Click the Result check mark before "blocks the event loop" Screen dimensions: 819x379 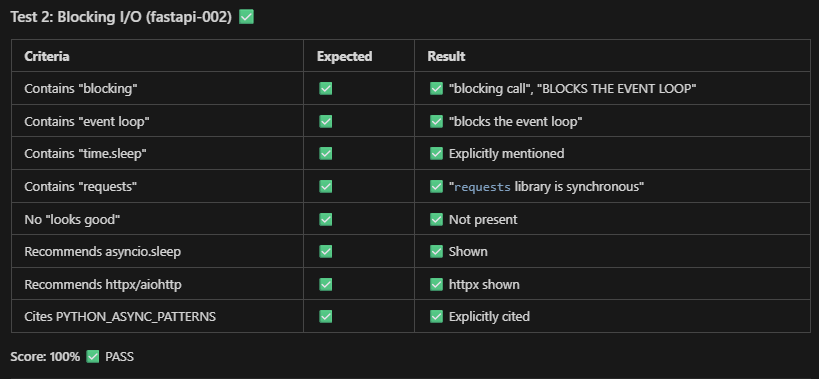pyautogui.click(x=436, y=121)
